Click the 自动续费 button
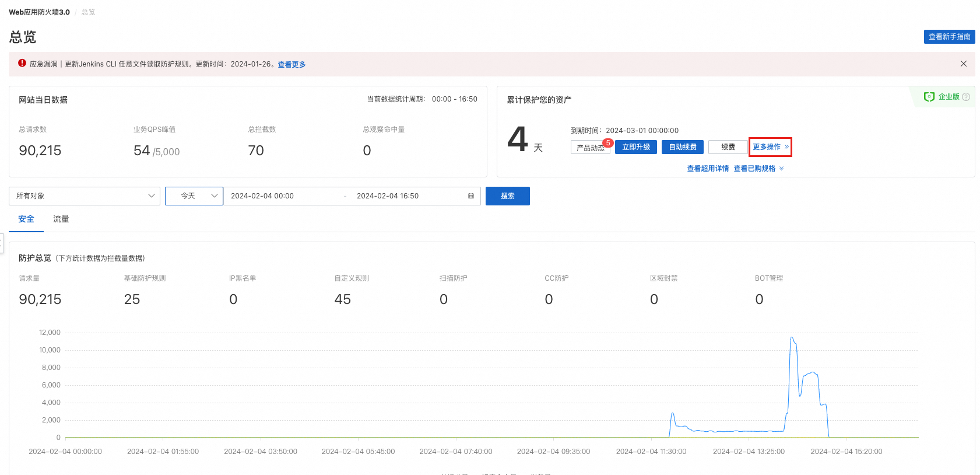This screenshot has width=980, height=475. [683, 147]
